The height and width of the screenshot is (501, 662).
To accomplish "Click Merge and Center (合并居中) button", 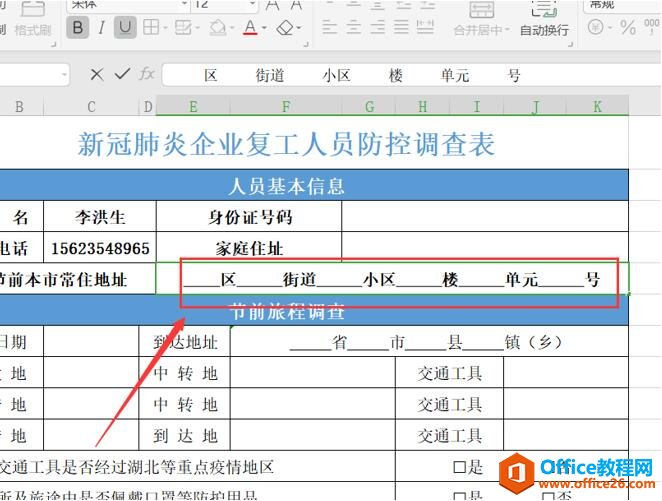I will pos(482,19).
